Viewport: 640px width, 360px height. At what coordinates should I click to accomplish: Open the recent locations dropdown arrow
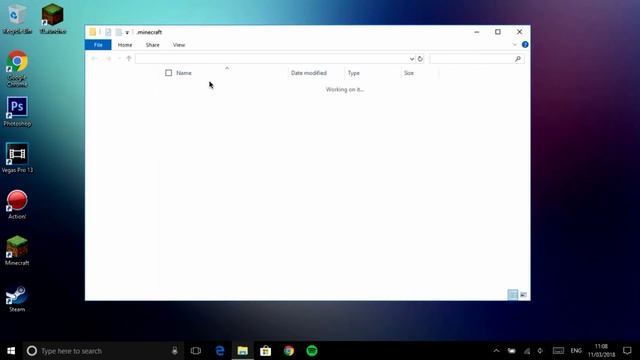tap(119, 59)
